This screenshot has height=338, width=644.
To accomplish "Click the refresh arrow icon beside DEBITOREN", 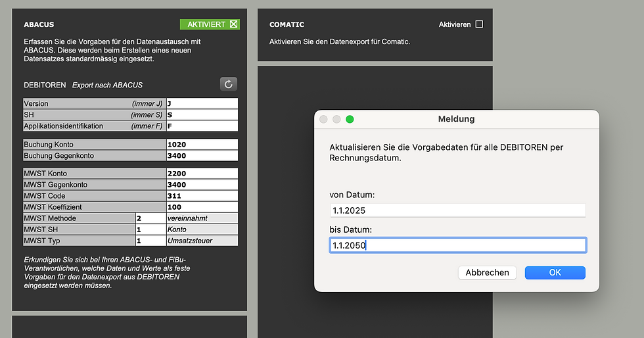I will (x=229, y=84).
